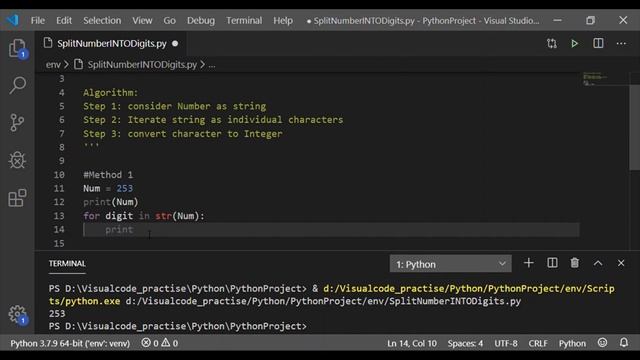Open changes compare icon in editor toolbar
This screenshot has width=640, height=360.
point(552,43)
